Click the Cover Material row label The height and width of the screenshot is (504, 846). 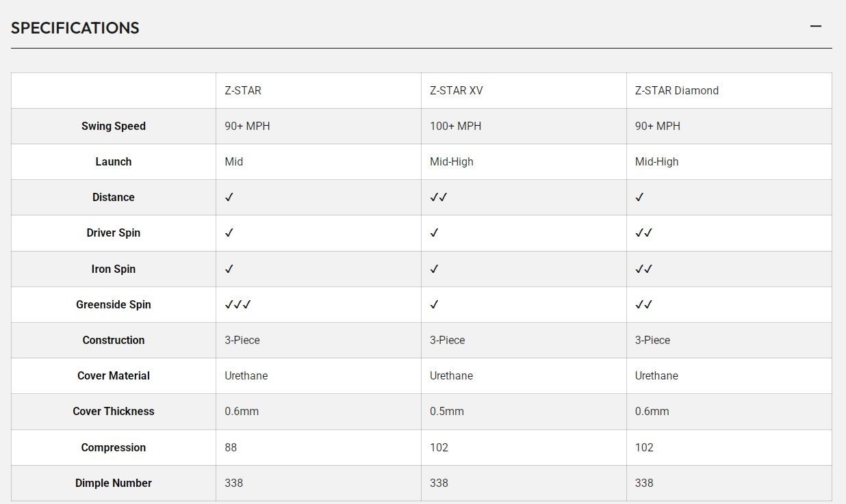click(x=114, y=375)
